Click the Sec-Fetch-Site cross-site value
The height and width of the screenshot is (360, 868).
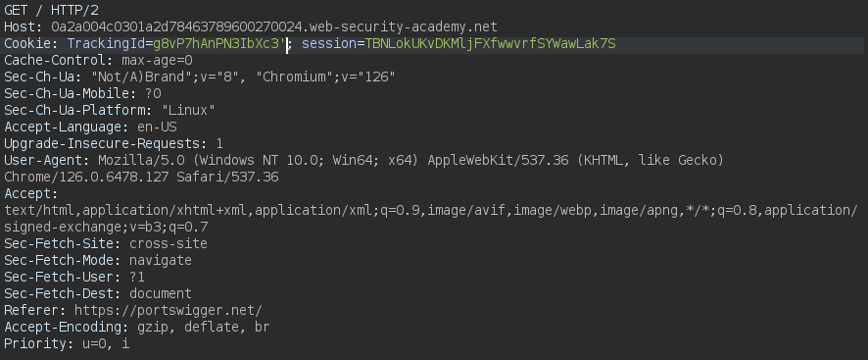[169, 243]
